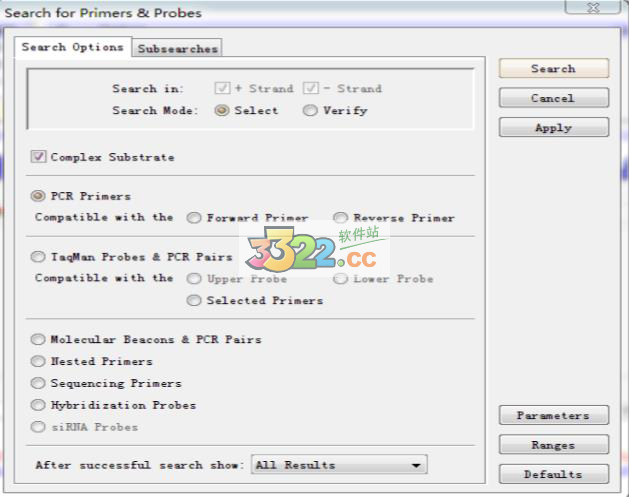Choose Verify search mode
This screenshot has width=629, height=497.
(310, 110)
